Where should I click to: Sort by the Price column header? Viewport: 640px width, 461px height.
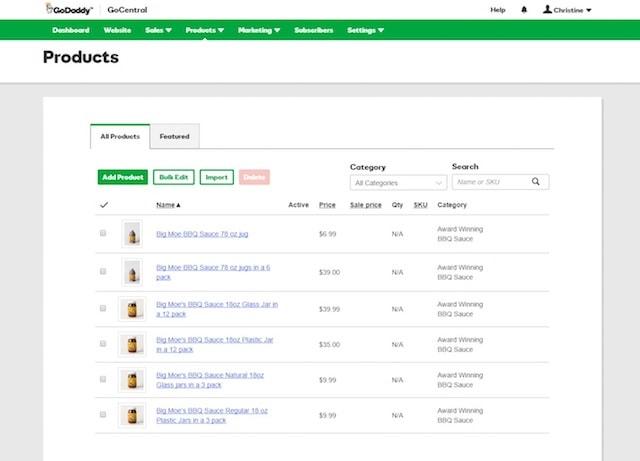click(x=327, y=205)
